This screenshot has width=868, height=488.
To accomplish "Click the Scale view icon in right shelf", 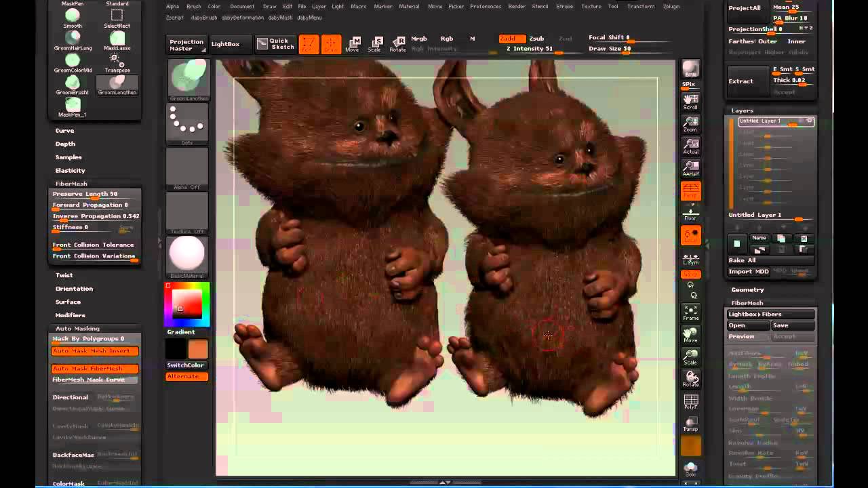I will 690,357.
